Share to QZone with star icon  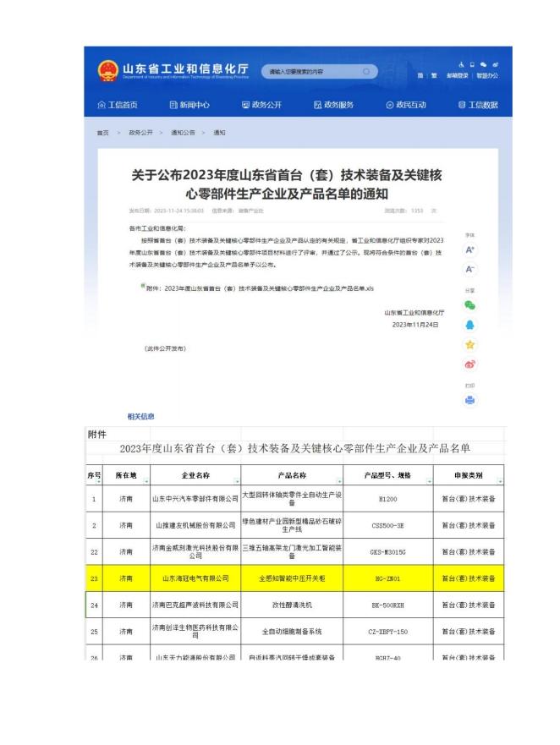(x=469, y=345)
